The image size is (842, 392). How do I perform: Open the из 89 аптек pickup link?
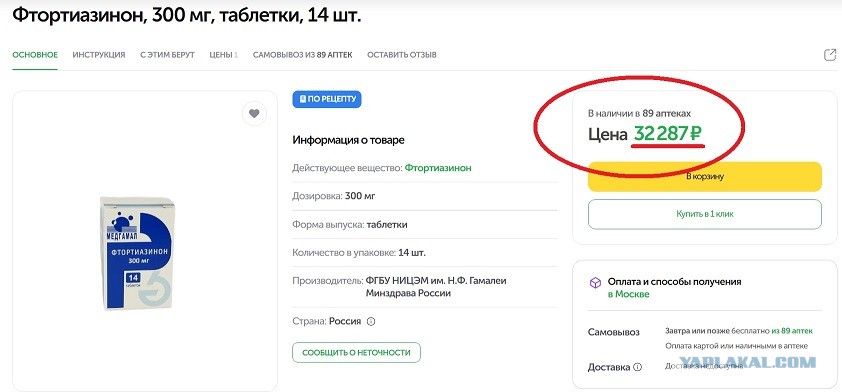tap(792, 331)
